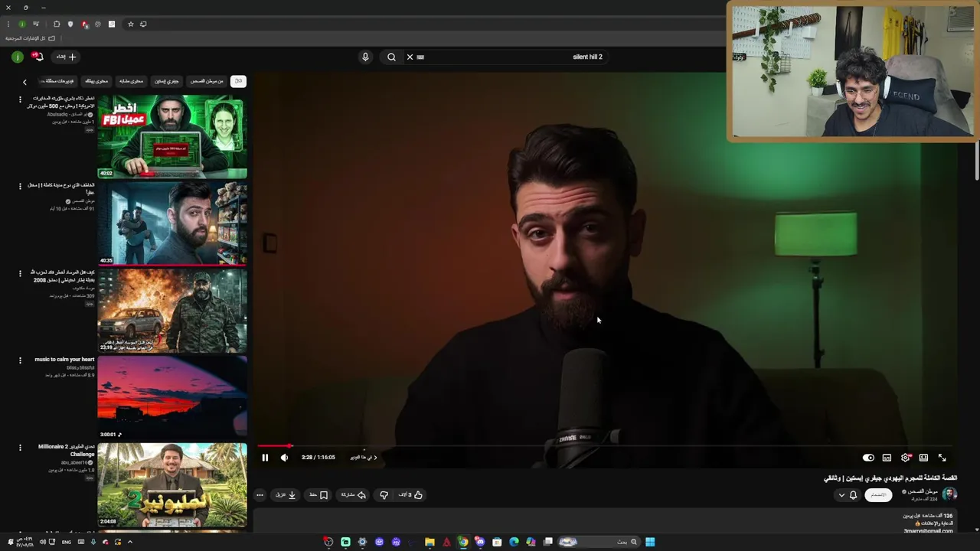Viewport: 980px width, 551px height.
Task: Open the channel avatar beside video title
Action: [x=949, y=495]
